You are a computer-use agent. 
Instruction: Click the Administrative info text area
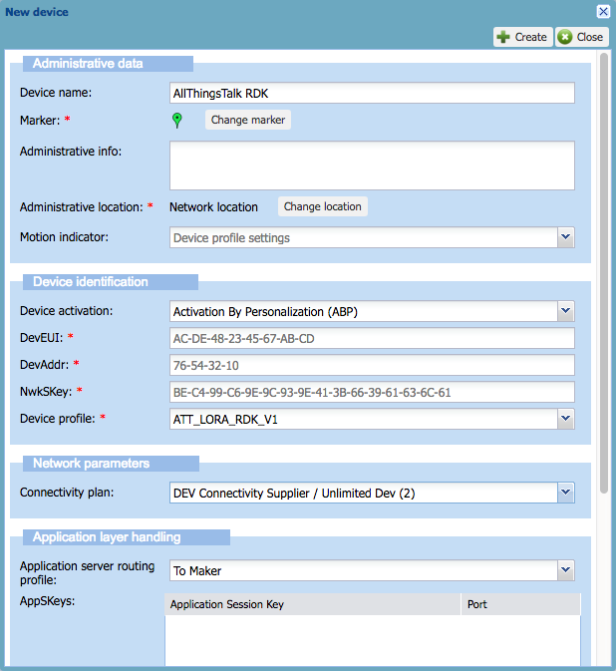(x=372, y=165)
